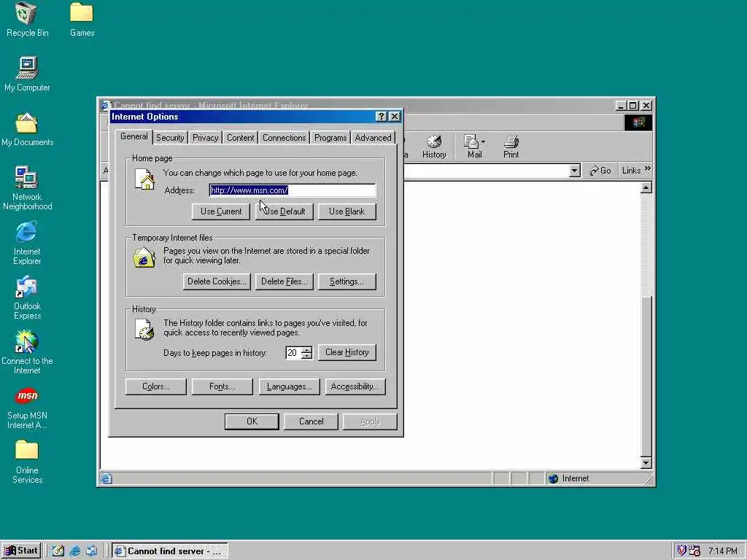Switch to the Security tab
Viewport: 747px width, 560px height.
[170, 138]
